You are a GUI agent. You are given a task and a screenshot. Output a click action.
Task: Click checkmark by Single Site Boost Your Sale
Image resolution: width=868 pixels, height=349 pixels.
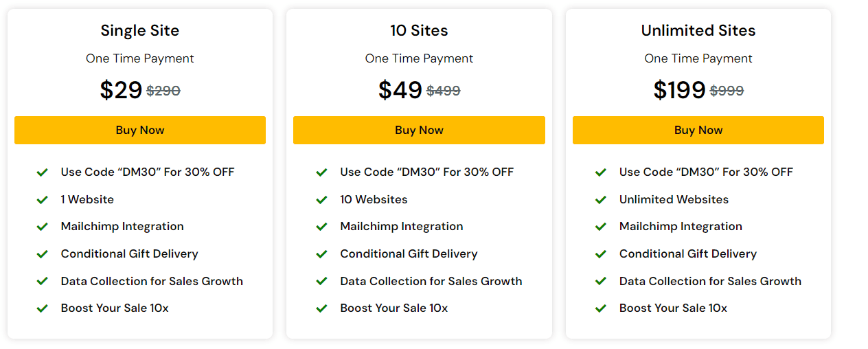[43, 308]
